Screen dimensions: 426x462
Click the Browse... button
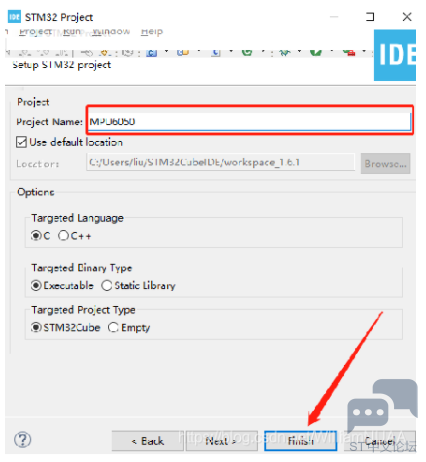pos(385,164)
